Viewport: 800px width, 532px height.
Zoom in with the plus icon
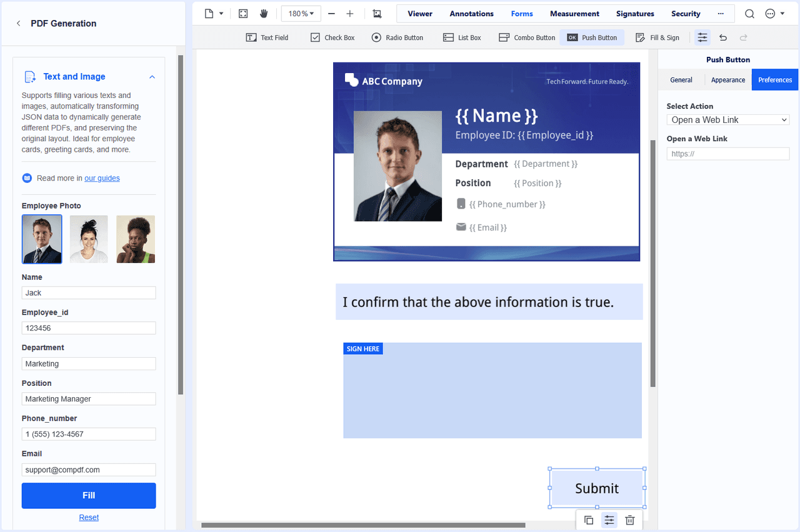350,14
